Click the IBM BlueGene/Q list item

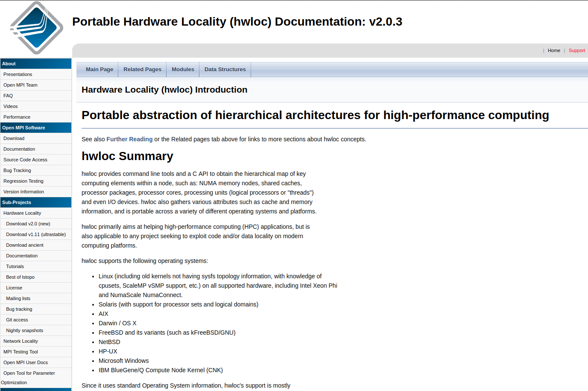coord(161,370)
